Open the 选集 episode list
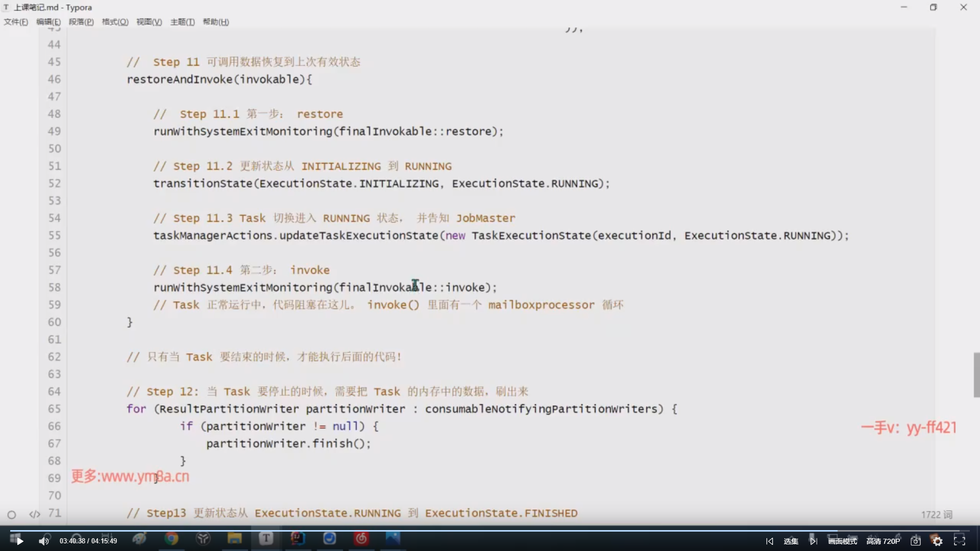 click(x=791, y=541)
